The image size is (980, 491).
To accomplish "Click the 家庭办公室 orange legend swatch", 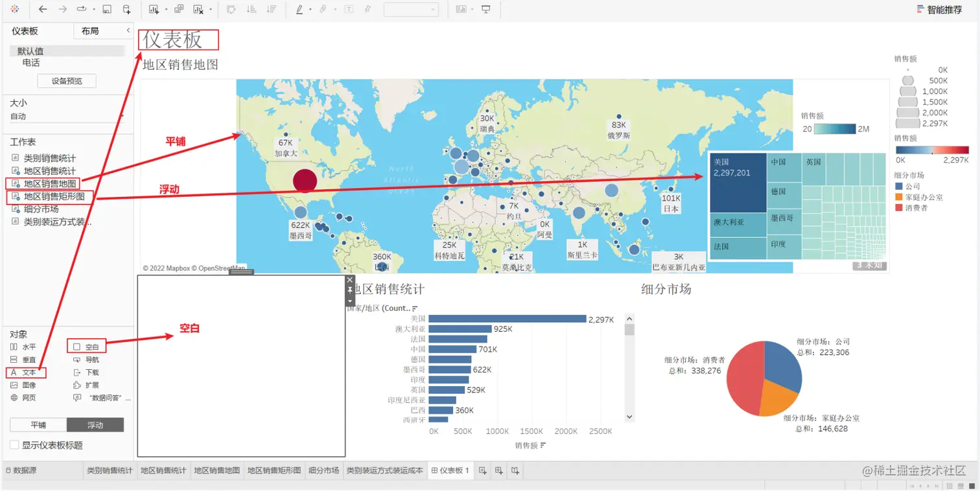I will tap(898, 197).
